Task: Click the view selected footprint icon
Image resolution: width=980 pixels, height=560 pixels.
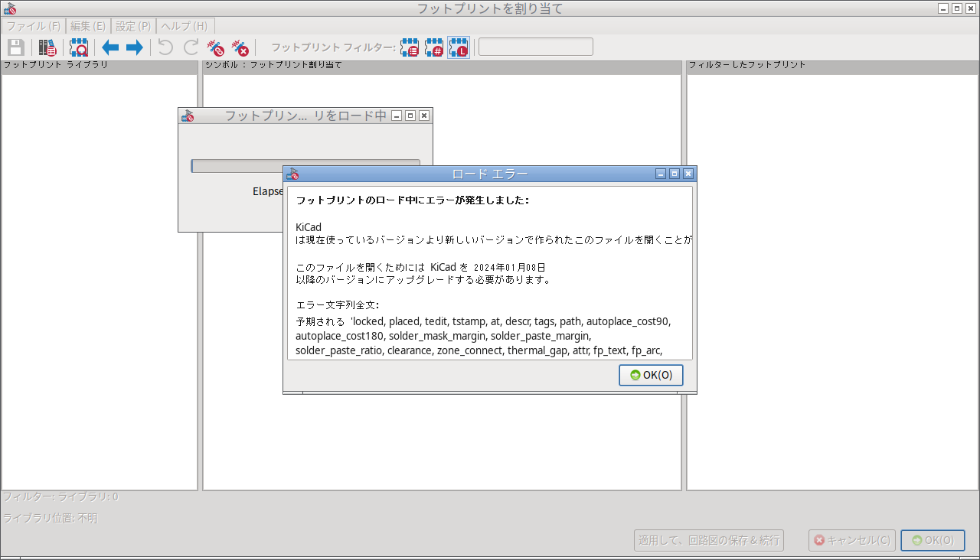Action: click(79, 47)
